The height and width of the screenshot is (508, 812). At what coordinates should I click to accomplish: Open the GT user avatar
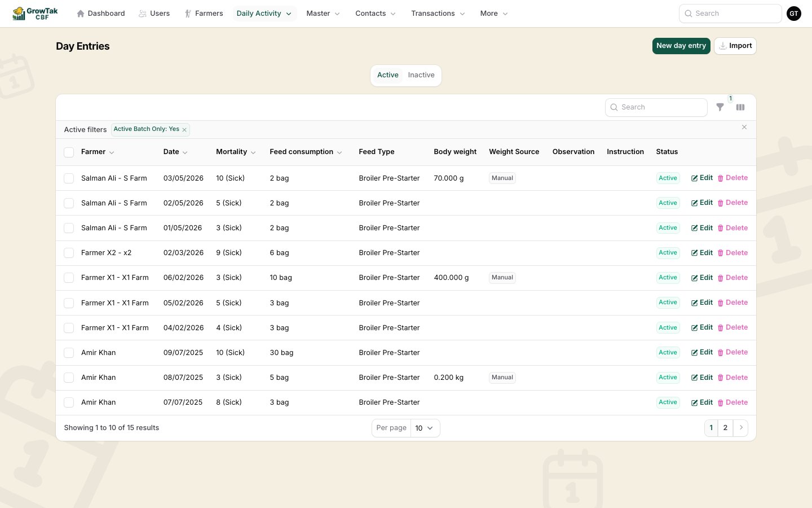794,14
